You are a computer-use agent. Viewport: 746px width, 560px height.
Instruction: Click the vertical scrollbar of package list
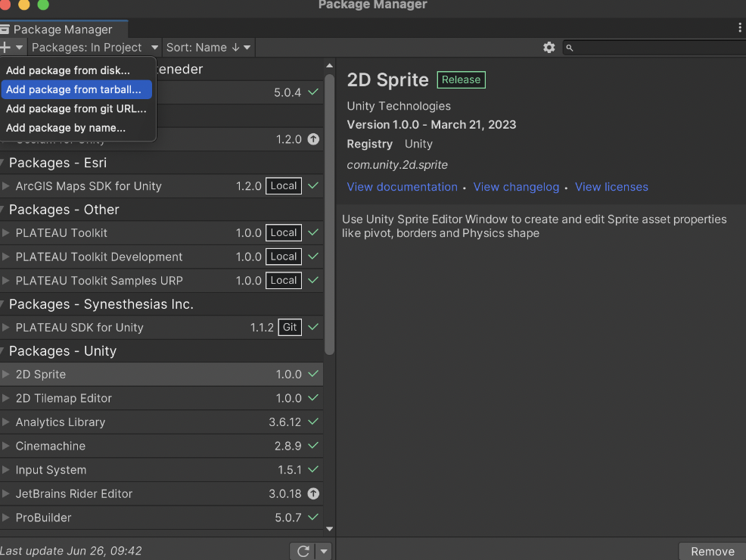click(x=329, y=214)
